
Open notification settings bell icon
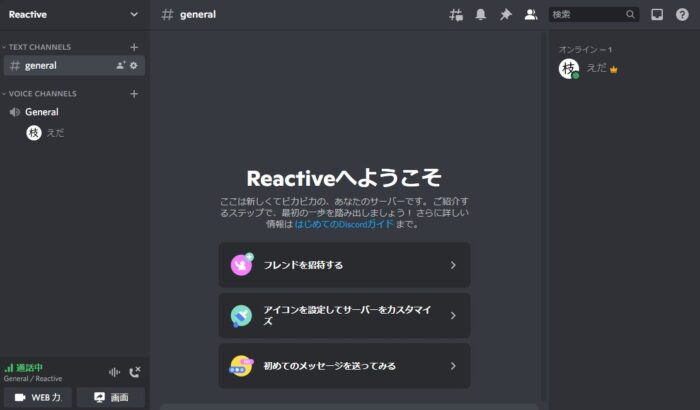pos(480,15)
